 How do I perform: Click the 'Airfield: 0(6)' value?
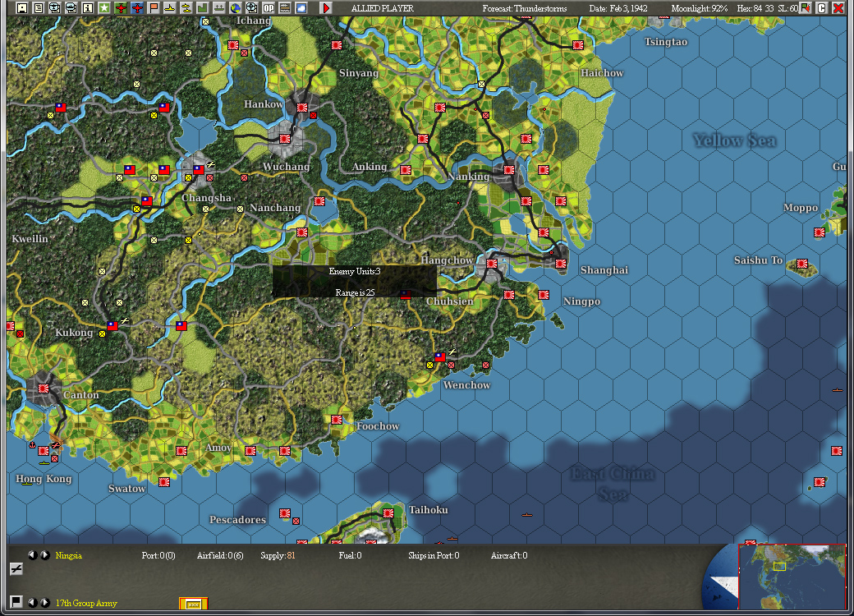click(220, 555)
